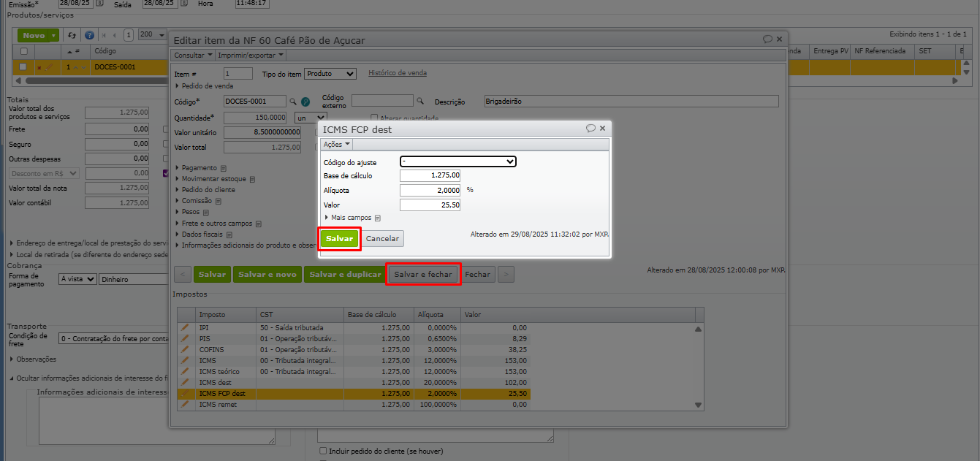Click the pencil icon for ICMS teórico row
Viewport: 980px width, 461px height.
[185, 372]
